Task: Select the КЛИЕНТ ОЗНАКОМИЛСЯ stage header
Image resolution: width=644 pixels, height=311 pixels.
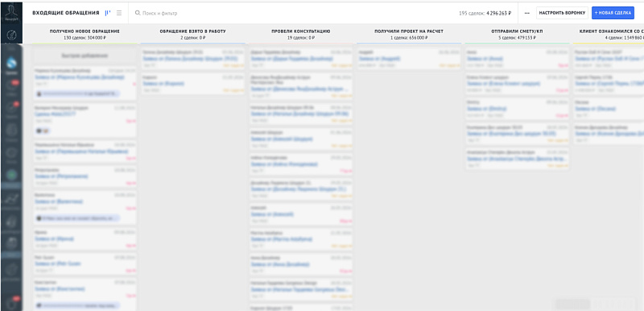Action: click(x=611, y=31)
